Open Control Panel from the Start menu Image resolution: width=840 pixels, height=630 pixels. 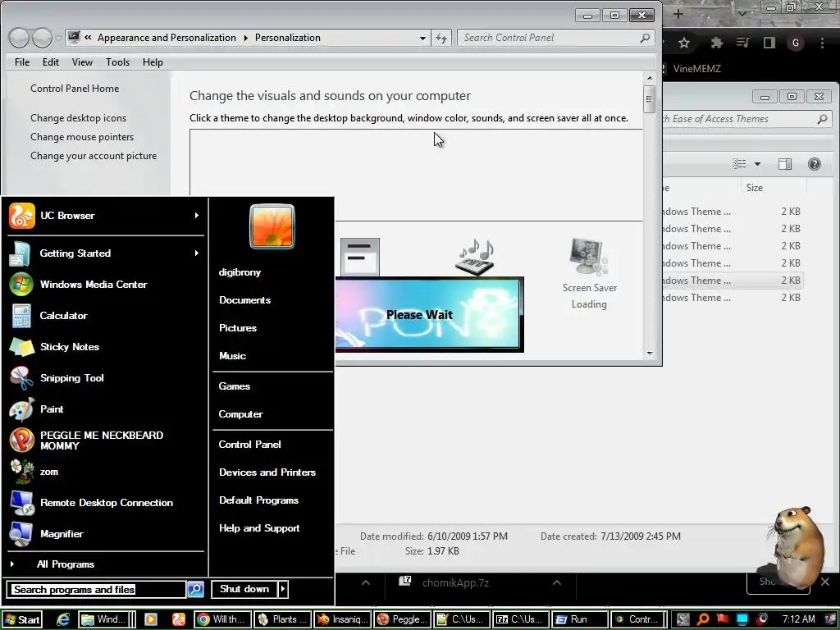249,445
